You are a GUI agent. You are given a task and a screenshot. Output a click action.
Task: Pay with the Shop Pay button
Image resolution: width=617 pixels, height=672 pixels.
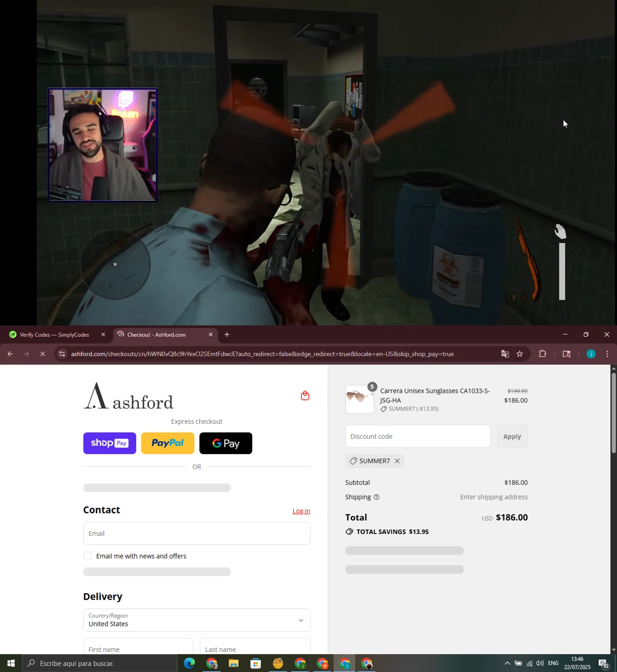point(110,444)
